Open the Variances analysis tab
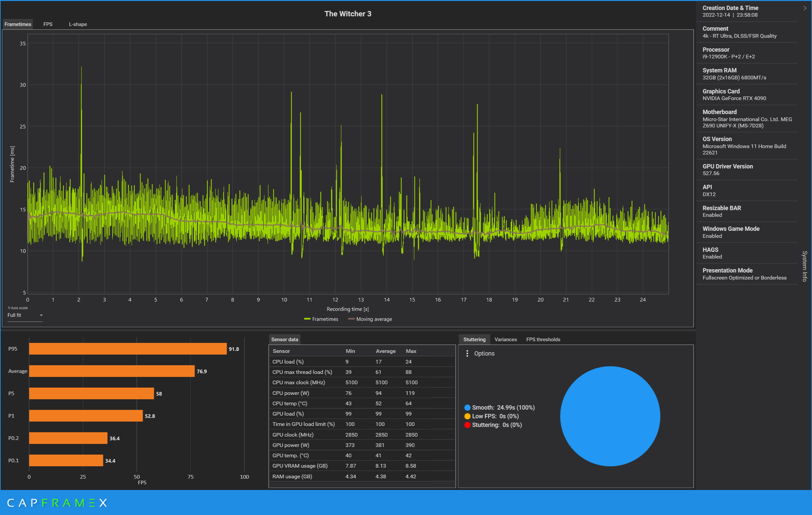Screen dimensions: 812x515 tap(506, 339)
